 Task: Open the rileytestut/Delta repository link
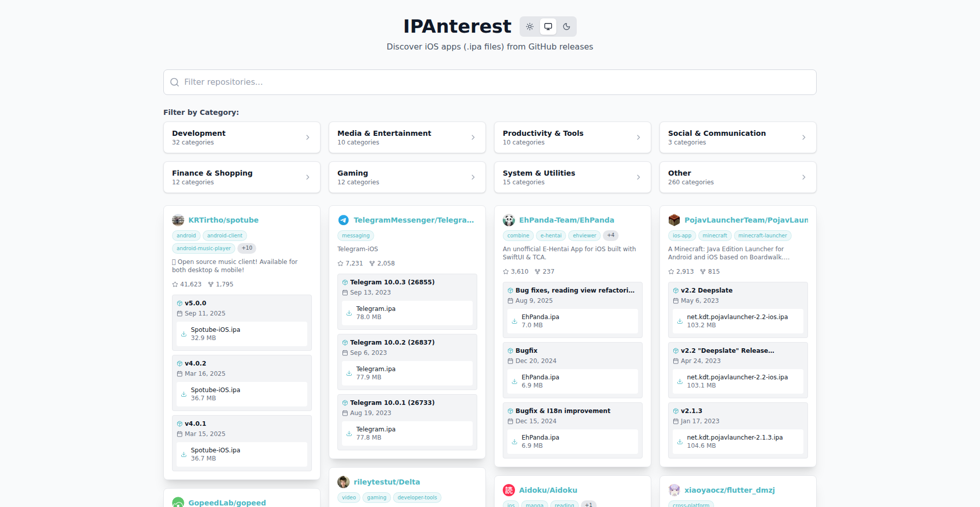pyautogui.click(x=387, y=482)
